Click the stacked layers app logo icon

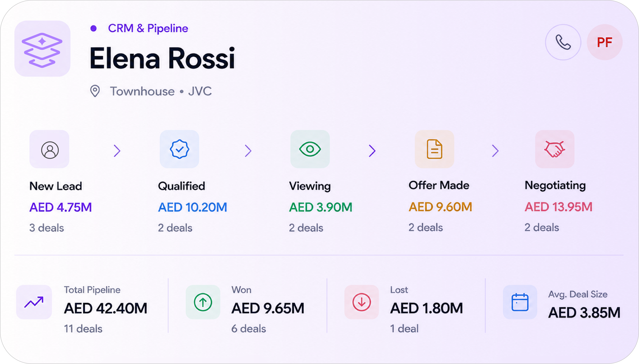42,49
